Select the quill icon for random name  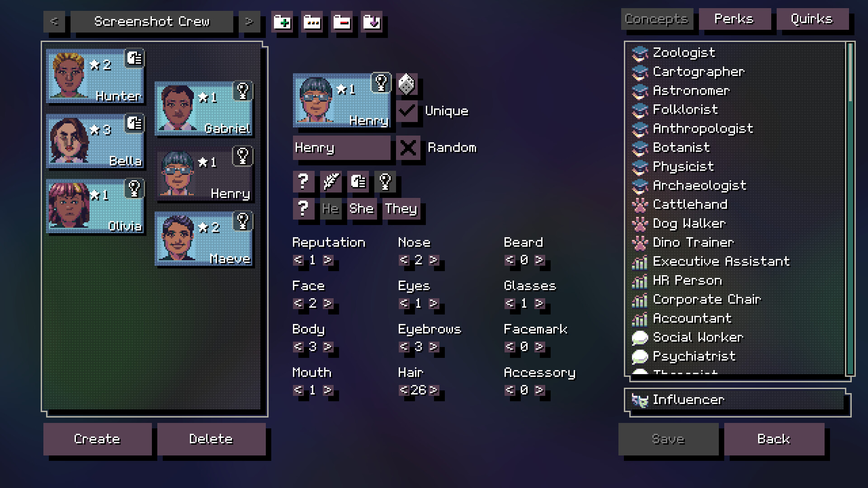click(x=330, y=182)
